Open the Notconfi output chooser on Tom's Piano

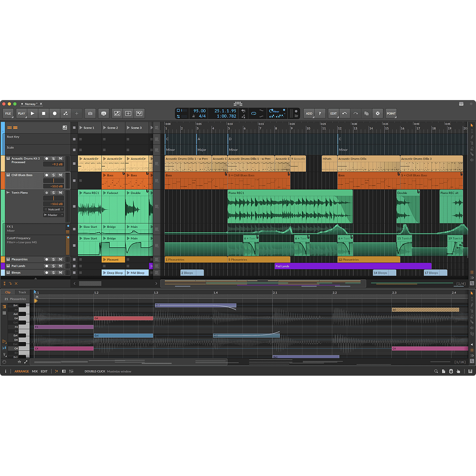click(x=53, y=209)
